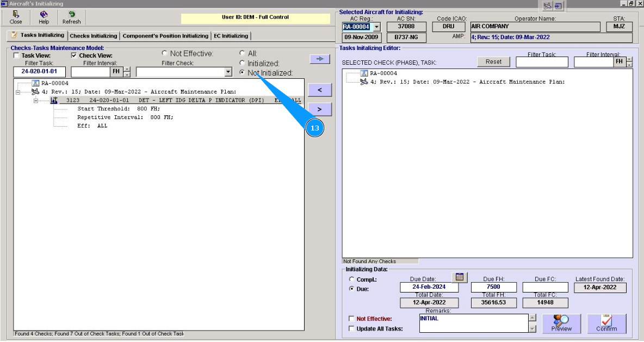The width and height of the screenshot is (644, 342).
Task: Click the '<' move-left button
Action: pyautogui.click(x=319, y=90)
